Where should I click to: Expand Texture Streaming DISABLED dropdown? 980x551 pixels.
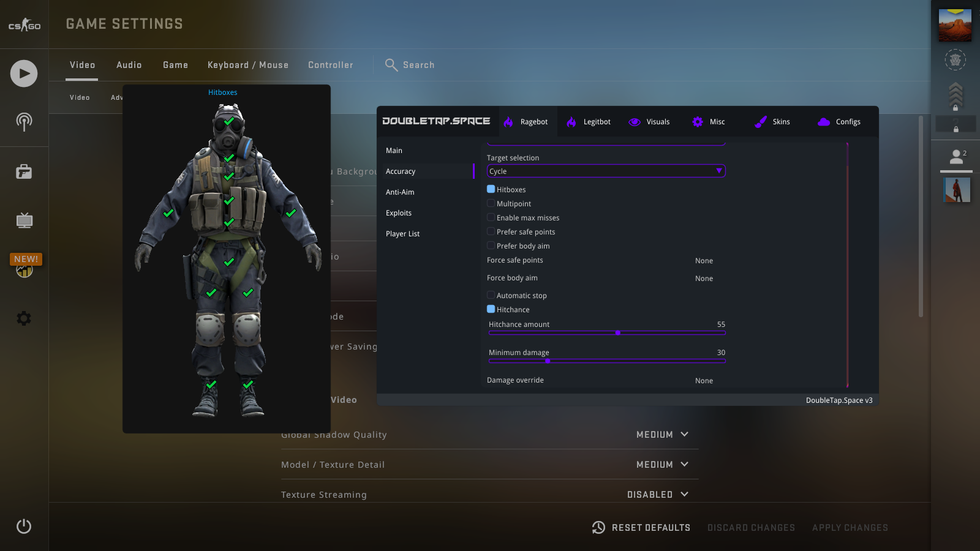click(x=658, y=495)
